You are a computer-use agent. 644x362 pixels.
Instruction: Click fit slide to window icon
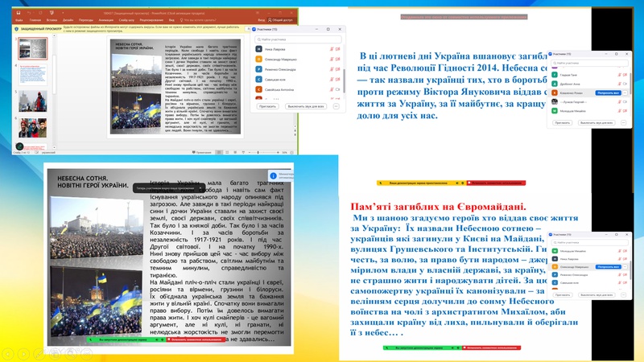(x=292, y=152)
